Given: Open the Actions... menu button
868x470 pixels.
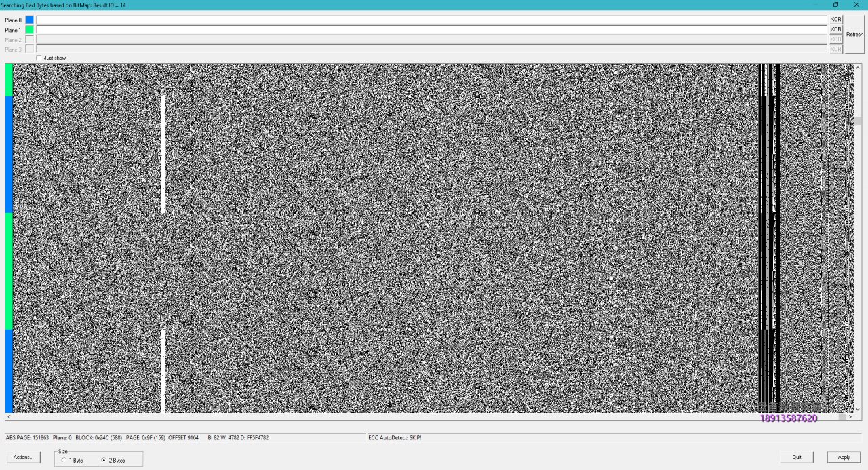Looking at the screenshot, I should click(x=23, y=458).
